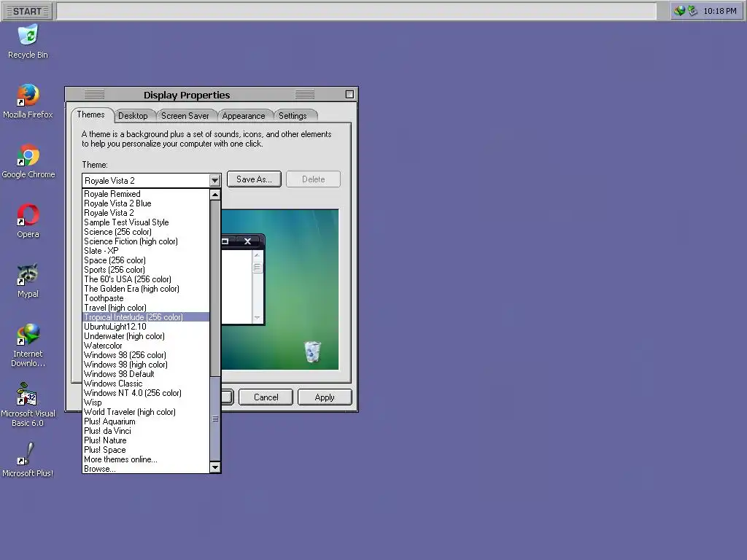
Task: Select the Microsoft Visual Basic 6.0 shortcut
Action: [x=28, y=405]
